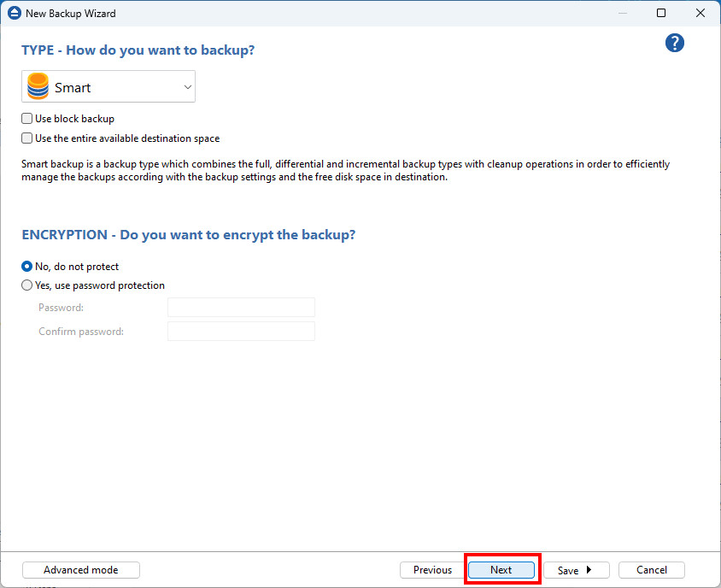Viewport: 721px width, 588px height.
Task: Click the Smart backup stacked disks icon
Action: [x=38, y=87]
